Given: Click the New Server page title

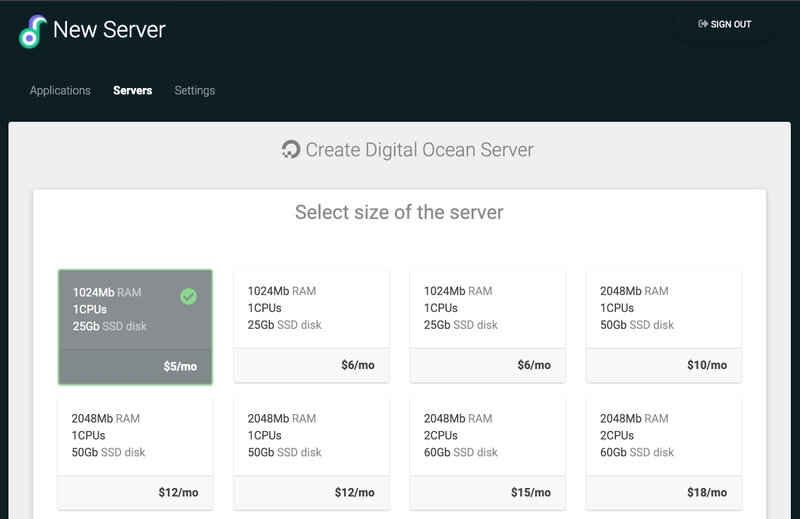Looking at the screenshot, I should [109, 30].
